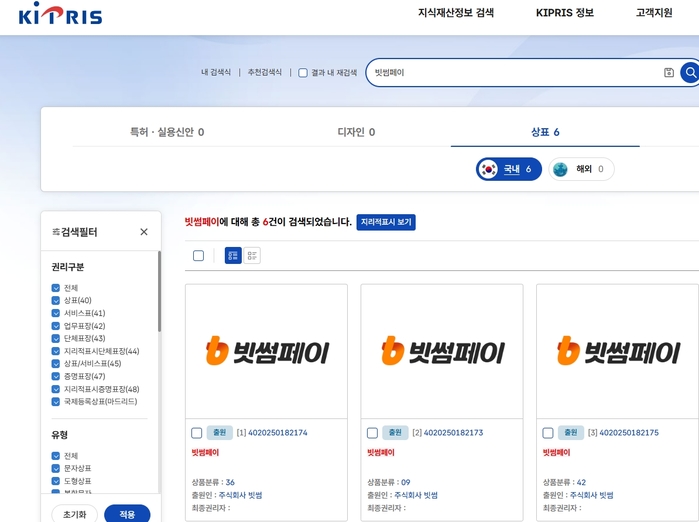Uncheck 지리적표시증명표장(48) filter
Screen dimensions: 699x522
pyautogui.click(x=56, y=389)
